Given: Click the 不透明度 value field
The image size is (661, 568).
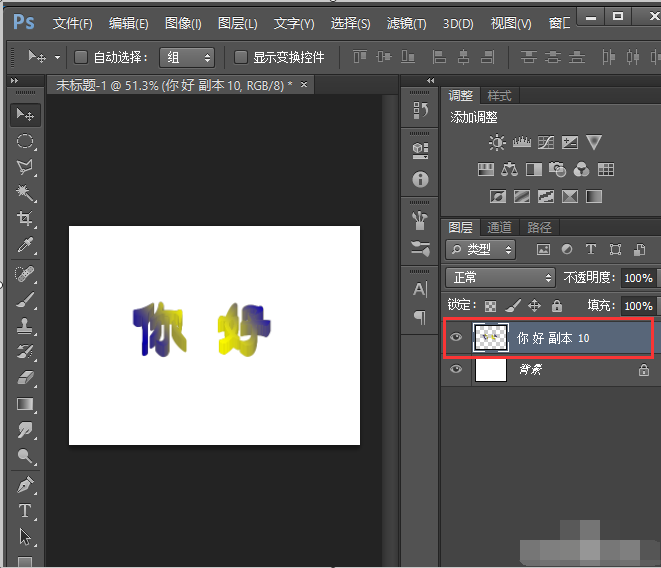Looking at the screenshot, I should [636, 277].
